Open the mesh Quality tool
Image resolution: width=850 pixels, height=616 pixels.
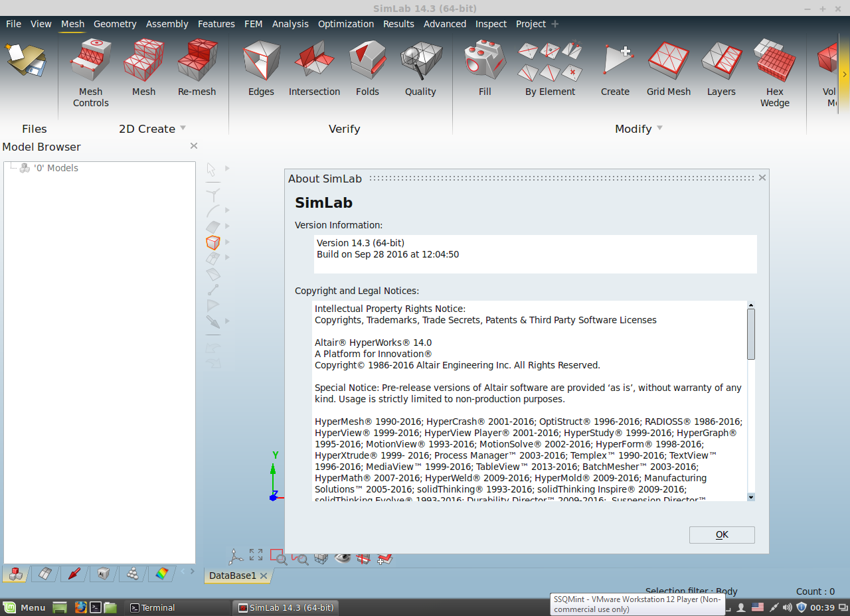click(x=420, y=68)
